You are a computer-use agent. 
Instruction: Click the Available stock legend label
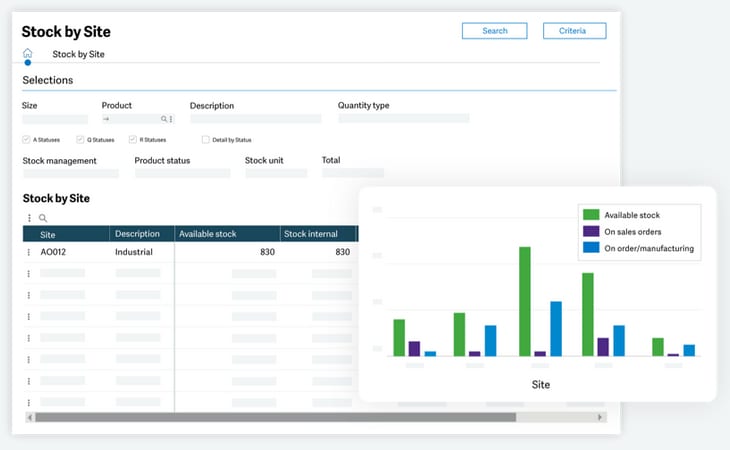632,215
